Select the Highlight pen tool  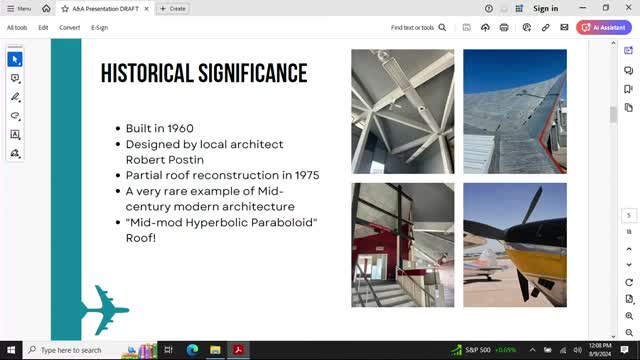[15, 97]
